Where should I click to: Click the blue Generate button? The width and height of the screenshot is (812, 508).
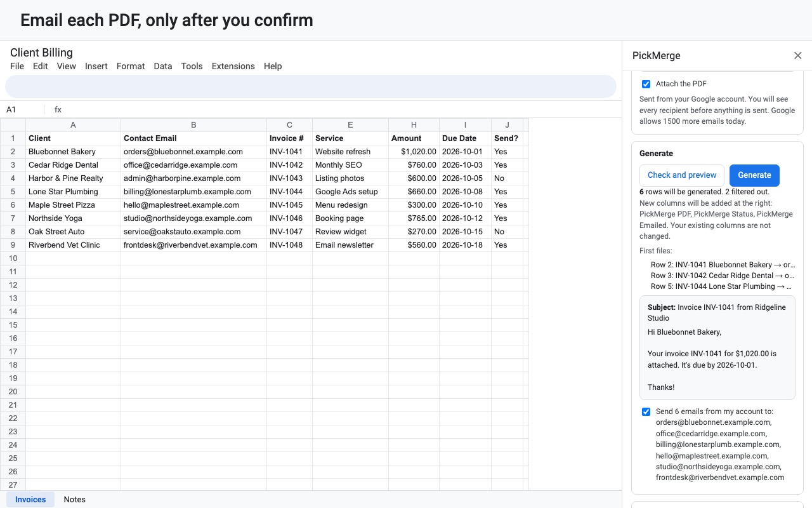pos(754,175)
